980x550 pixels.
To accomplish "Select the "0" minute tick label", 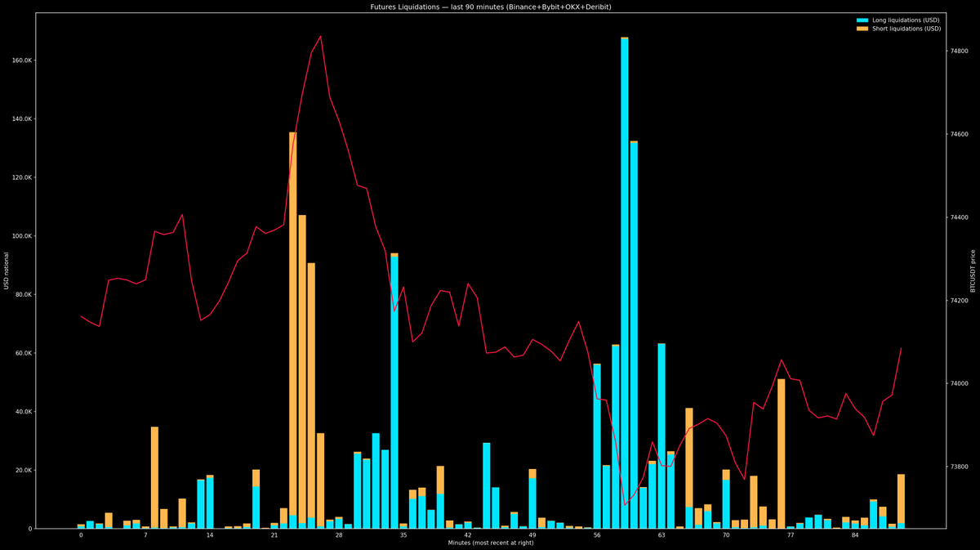I will click(x=81, y=534).
